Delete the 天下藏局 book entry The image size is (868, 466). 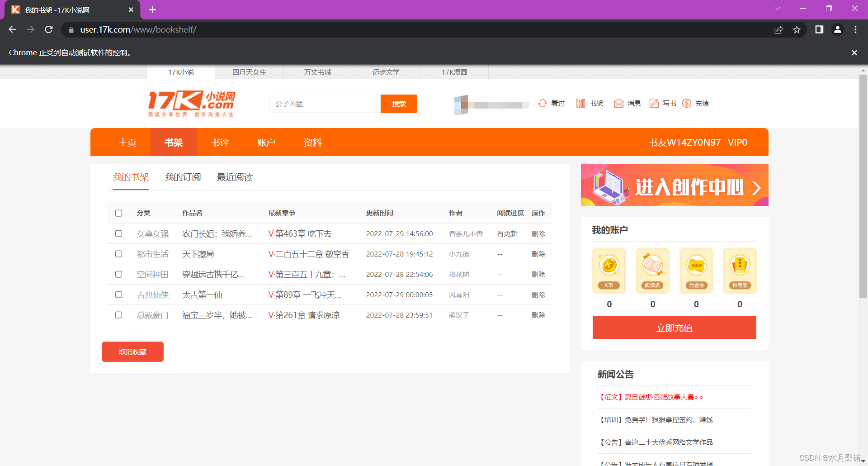tap(538, 254)
